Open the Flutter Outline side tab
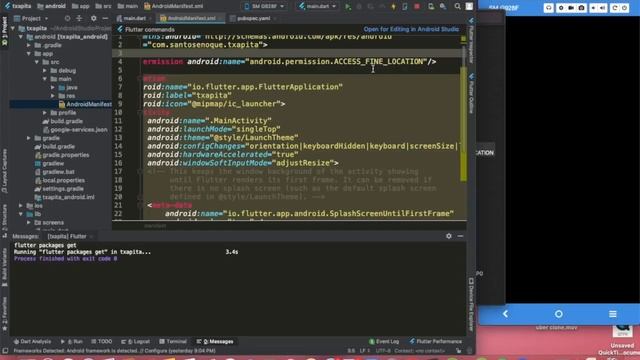Image resolution: width=640 pixels, height=360 pixels. click(x=471, y=94)
